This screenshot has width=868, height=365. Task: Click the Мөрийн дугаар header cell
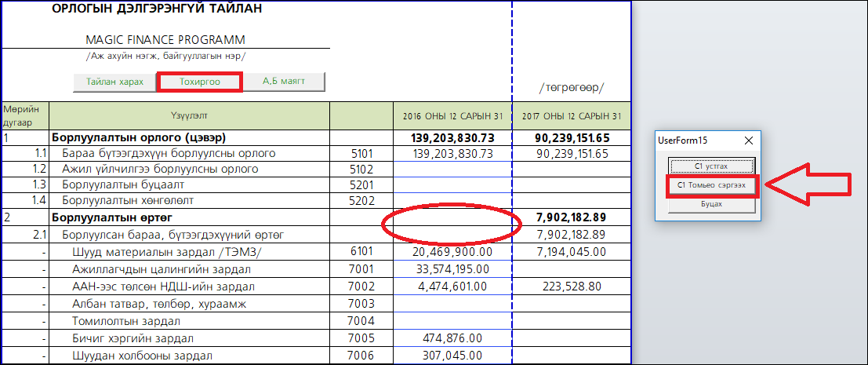click(x=25, y=116)
